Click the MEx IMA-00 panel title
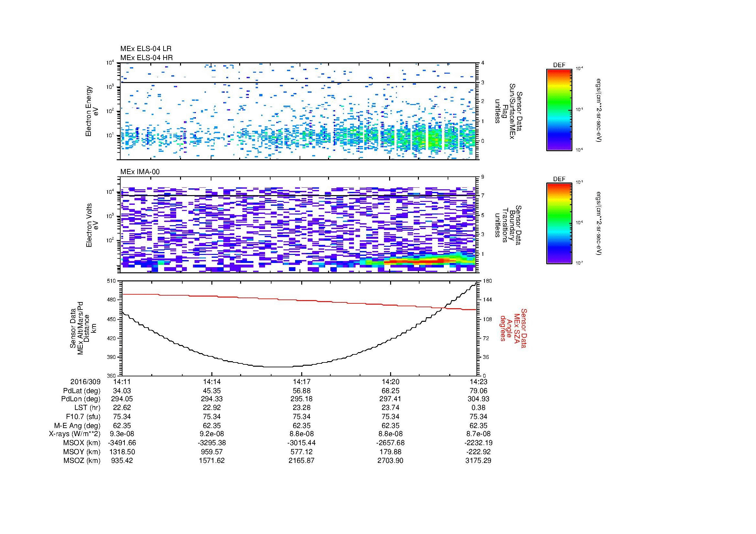The width and height of the screenshot is (756, 534). point(140,172)
